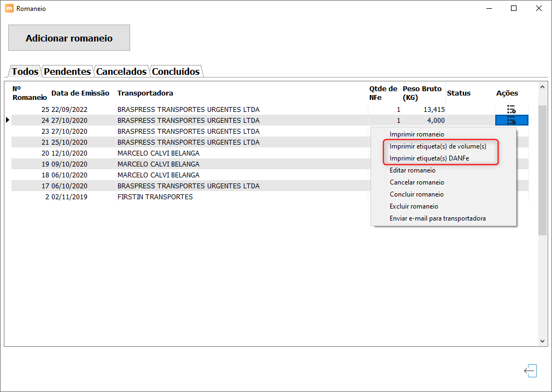Select the Concluídos tab
This screenshot has width=552, height=392.
coord(176,72)
